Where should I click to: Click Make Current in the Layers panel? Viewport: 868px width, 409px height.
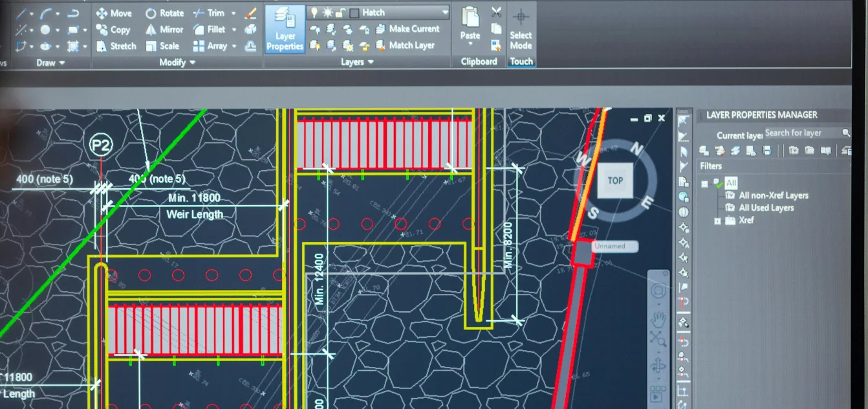(x=412, y=29)
